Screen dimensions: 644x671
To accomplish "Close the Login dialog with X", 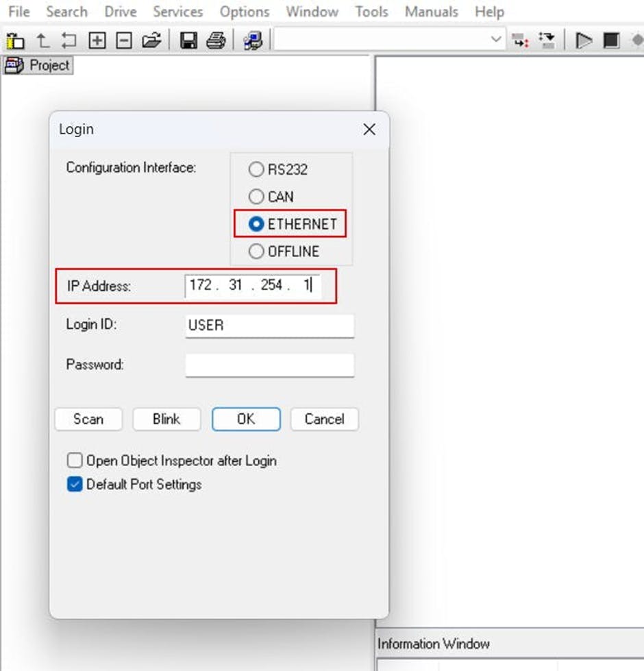I will pyautogui.click(x=369, y=130).
